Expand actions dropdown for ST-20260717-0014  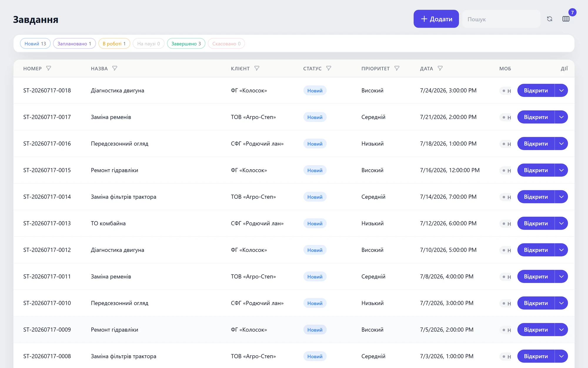(561, 197)
